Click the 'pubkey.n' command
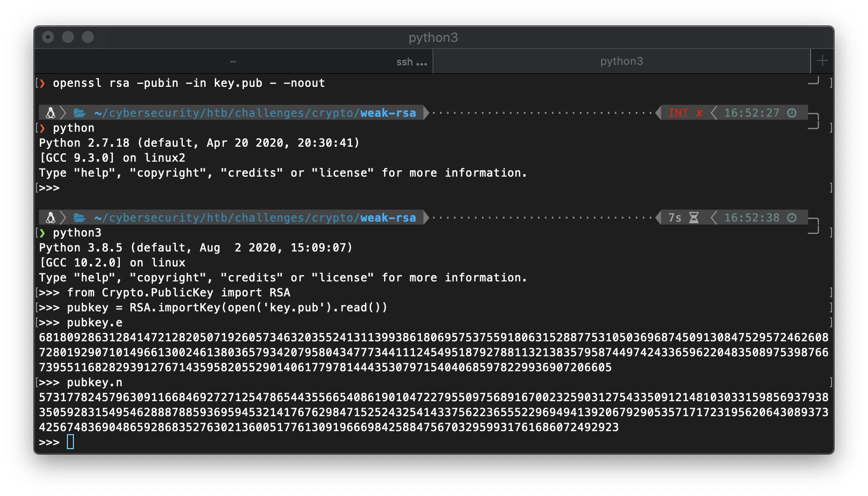 [x=94, y=383]
